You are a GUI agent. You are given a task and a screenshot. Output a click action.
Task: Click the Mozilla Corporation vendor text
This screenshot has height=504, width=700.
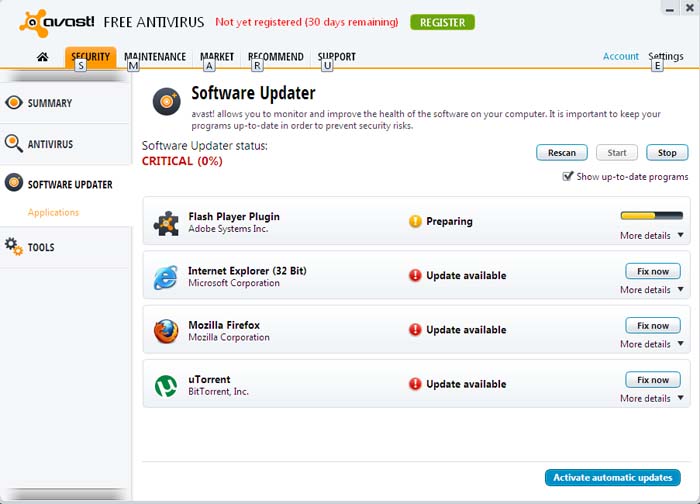229,337
